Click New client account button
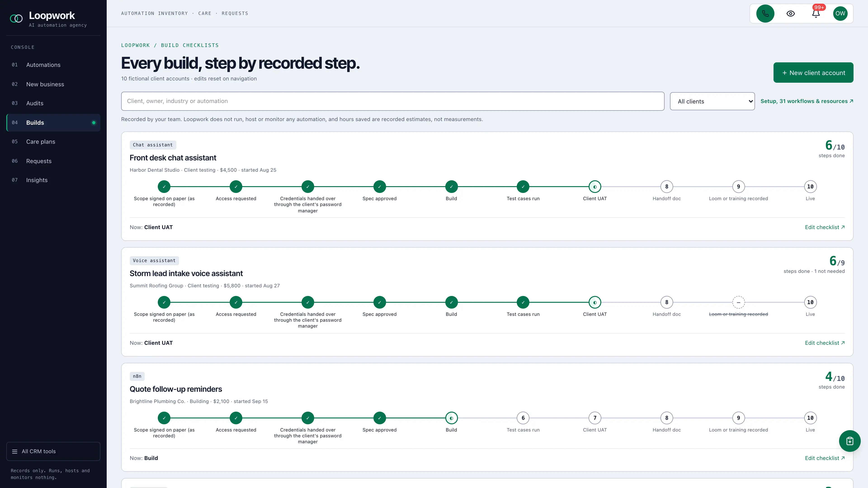The height and width of the screenshot is (488, 868). click(x=813, y=72)
